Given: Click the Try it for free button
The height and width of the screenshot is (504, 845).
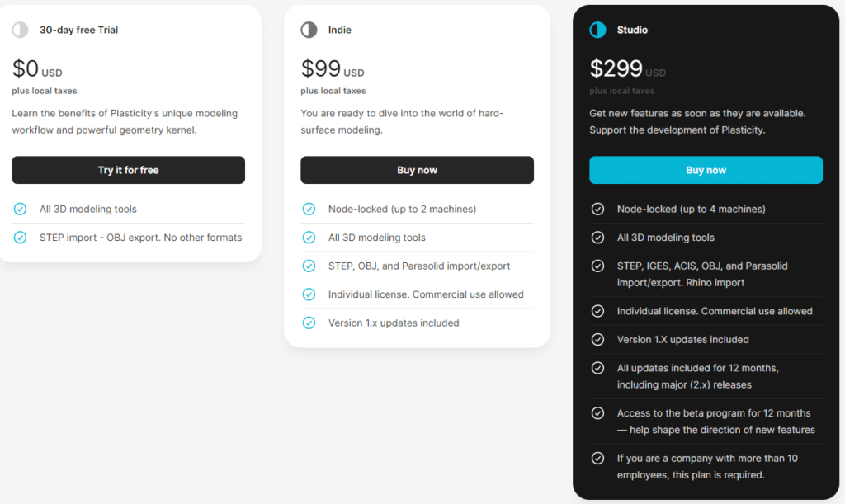Looking at the screenshot, I should (128, 170).
